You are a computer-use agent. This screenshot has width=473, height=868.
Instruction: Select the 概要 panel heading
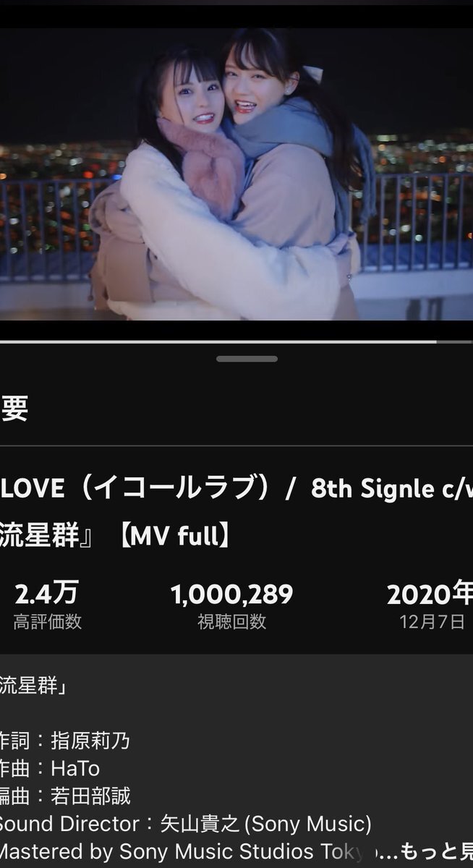tap(14, 409)
